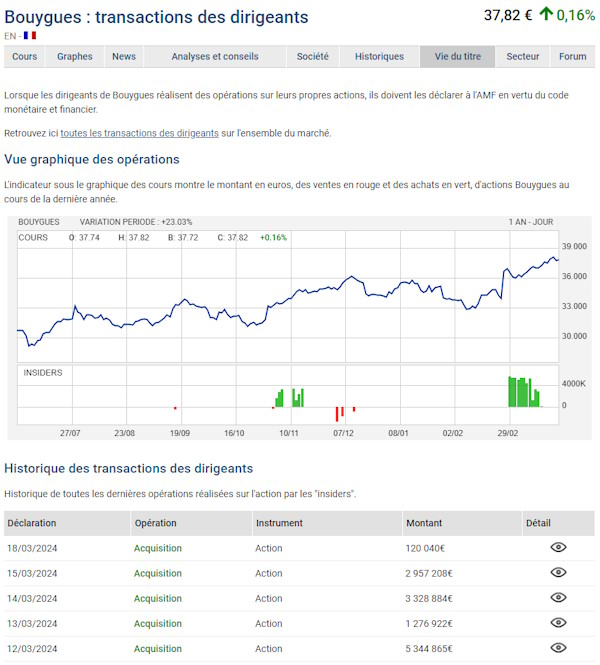Viewport: 600px width, 665px height.
Task: Click the 0,16% variation value
Action: click(575, 15)
